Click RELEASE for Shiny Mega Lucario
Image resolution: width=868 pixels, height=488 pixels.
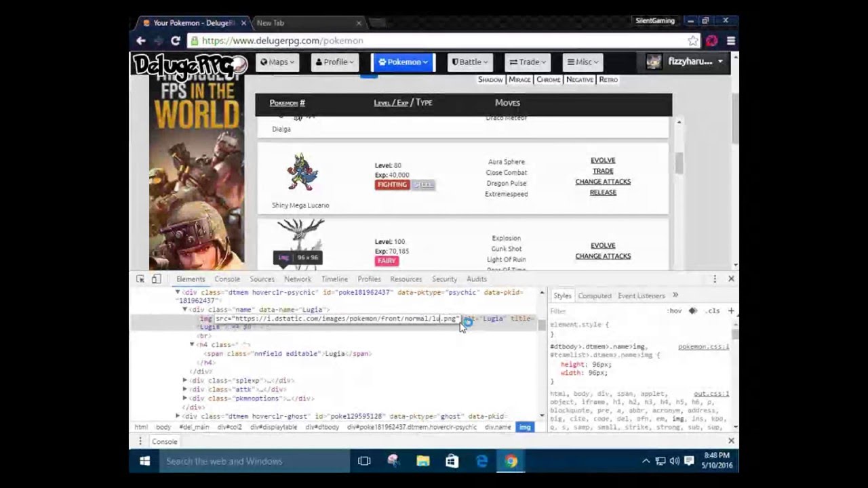point(603,192)
